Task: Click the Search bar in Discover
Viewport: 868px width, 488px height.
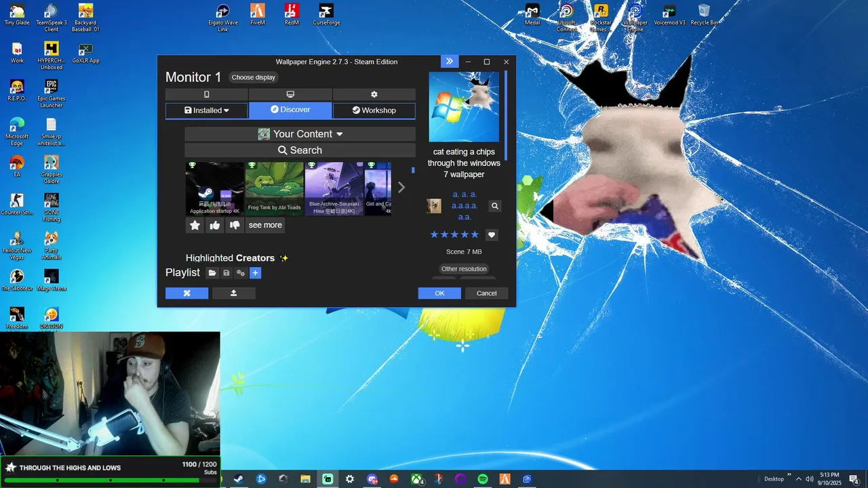Action: click(x=300, y=150)
